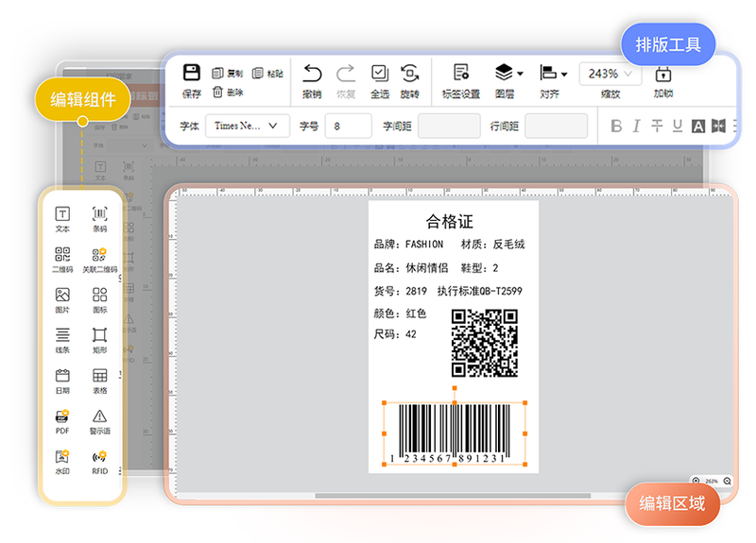The height and width of the screenshot is (543, 756).
Task: Select the 品牌: FASHION text
Action: [x=408, y=245]
